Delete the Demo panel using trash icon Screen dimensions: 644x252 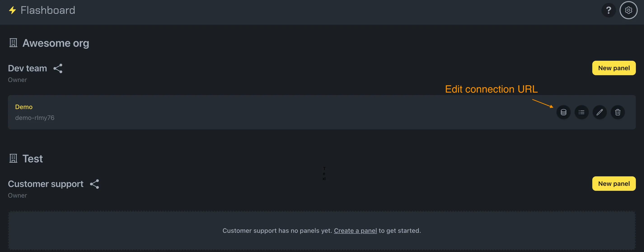point(618,112)
